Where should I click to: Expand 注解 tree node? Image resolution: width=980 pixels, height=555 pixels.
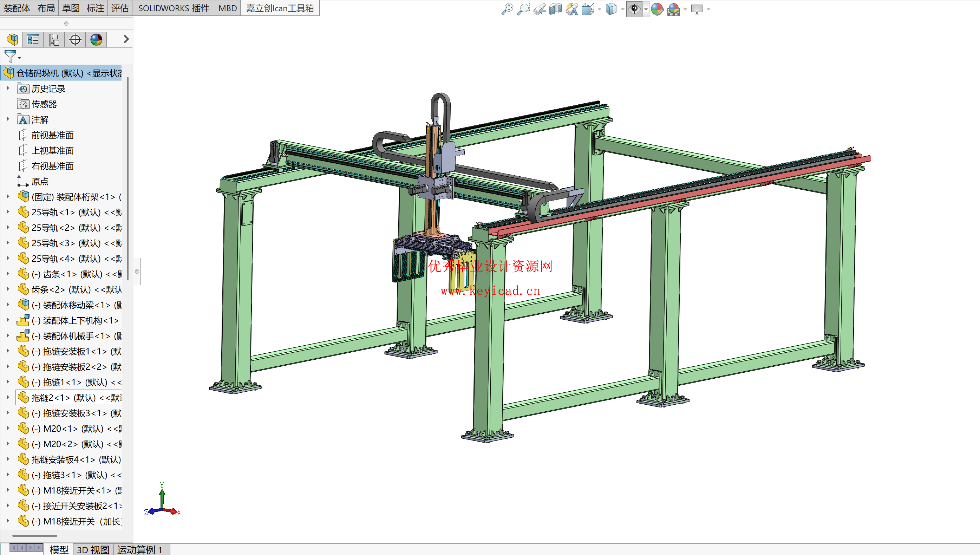8,119
